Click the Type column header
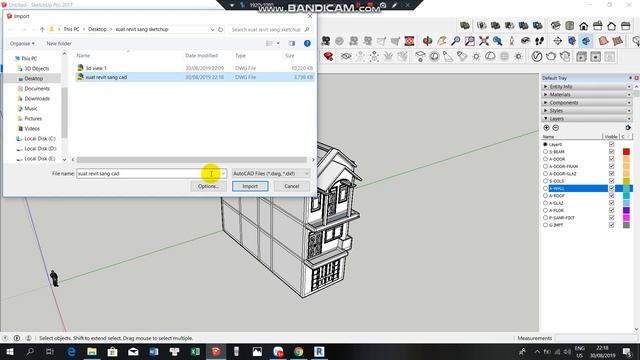 [240, 56]
